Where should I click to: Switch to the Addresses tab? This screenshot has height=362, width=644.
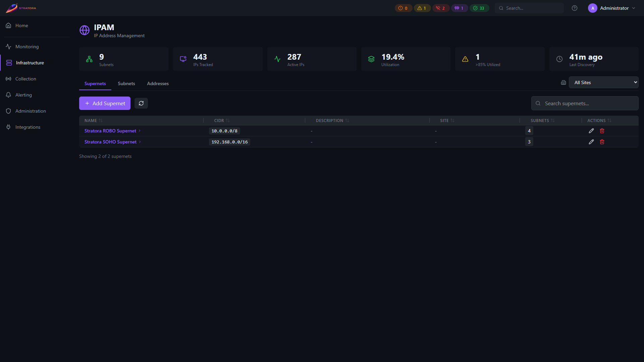click(158, 83)
